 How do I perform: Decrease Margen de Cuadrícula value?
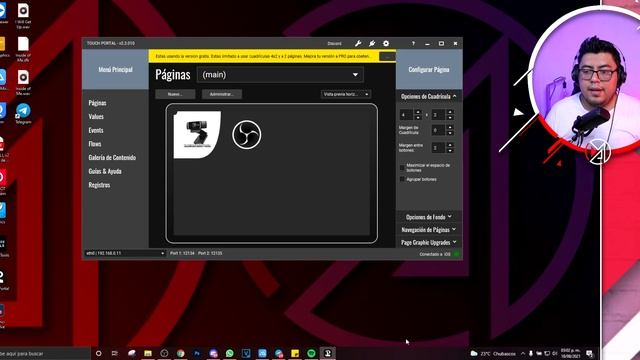(x=450, y=133)
